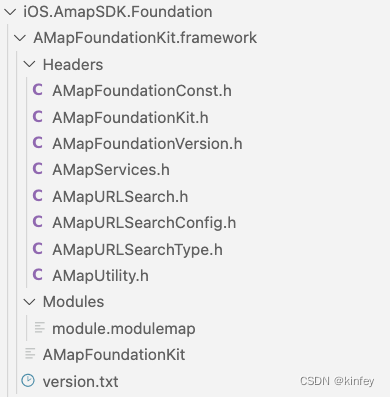Open AMapURLSearchType.h file
This screenshot has width=390, height=397.
(x=137, y=249)
